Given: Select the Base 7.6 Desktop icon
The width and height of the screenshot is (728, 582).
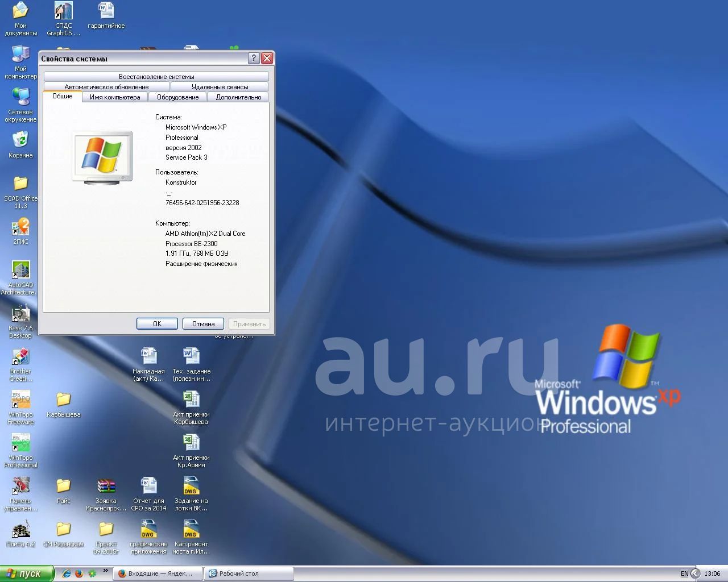Looking at the screenshot, I should click(x=20, y=321).
